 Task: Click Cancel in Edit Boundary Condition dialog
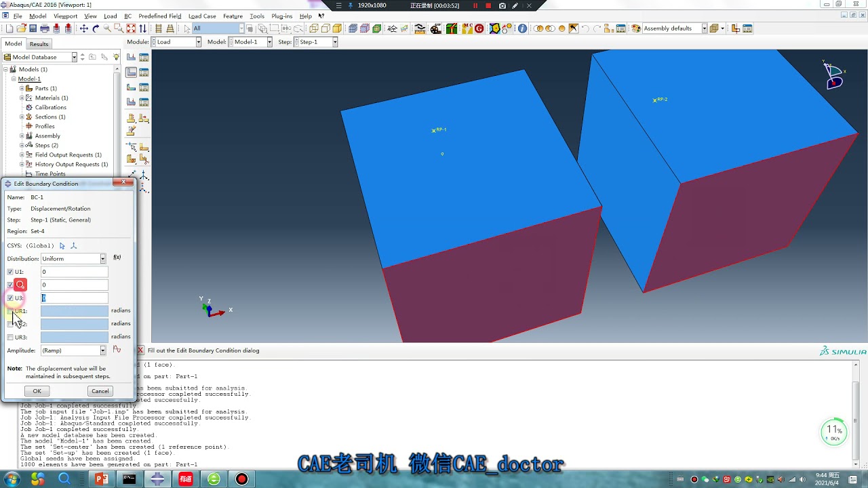[100, 391]
